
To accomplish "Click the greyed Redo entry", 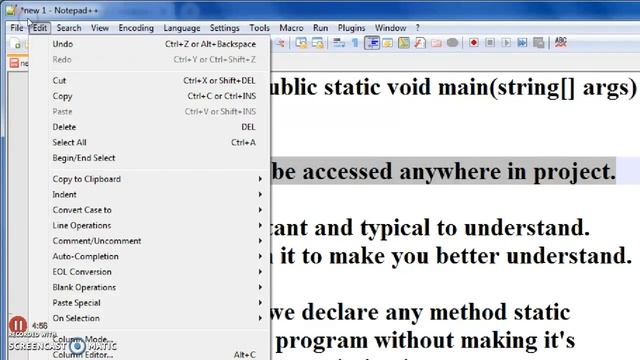I will [149, 60].
